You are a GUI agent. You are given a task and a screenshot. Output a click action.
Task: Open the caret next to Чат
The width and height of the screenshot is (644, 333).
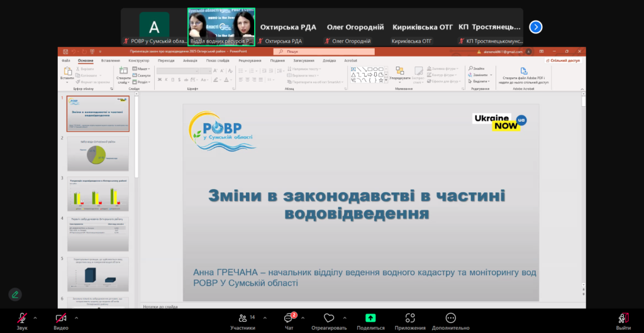tap(303, 318)
